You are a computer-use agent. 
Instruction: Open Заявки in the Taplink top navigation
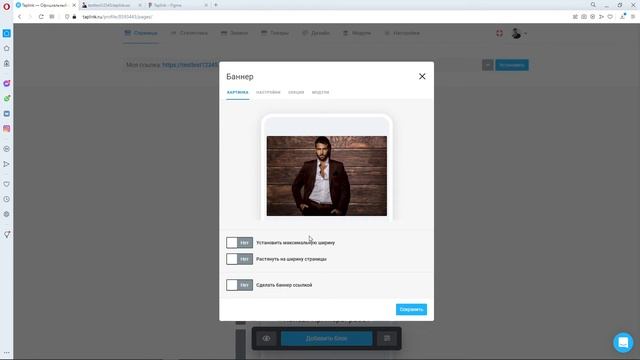pos(234,33)
